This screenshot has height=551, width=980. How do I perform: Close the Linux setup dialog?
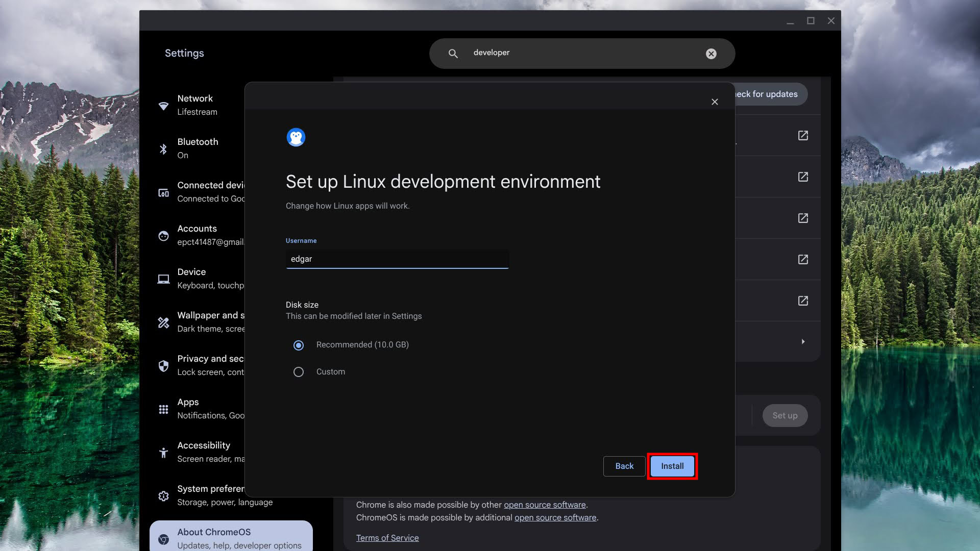(715, 102)
